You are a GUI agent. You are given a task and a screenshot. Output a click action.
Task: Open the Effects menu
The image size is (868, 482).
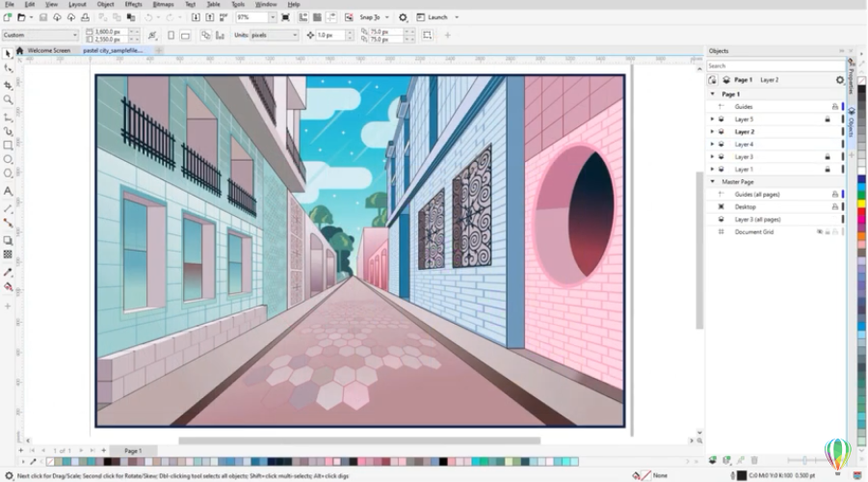coord(133,5)
